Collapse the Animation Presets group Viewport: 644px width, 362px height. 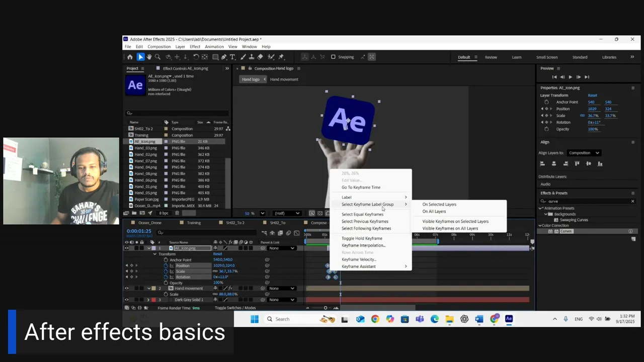[x=541, y=208]
